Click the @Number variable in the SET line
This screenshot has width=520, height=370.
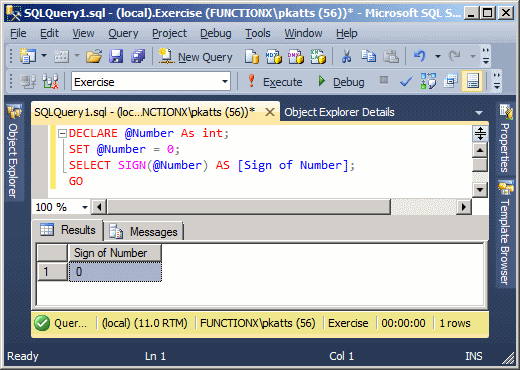121,149
